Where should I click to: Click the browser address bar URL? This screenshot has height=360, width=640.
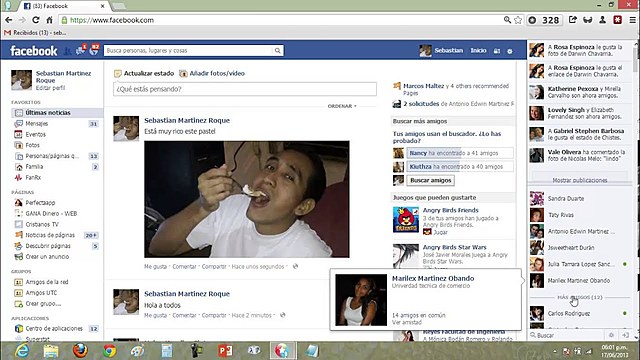112,20
